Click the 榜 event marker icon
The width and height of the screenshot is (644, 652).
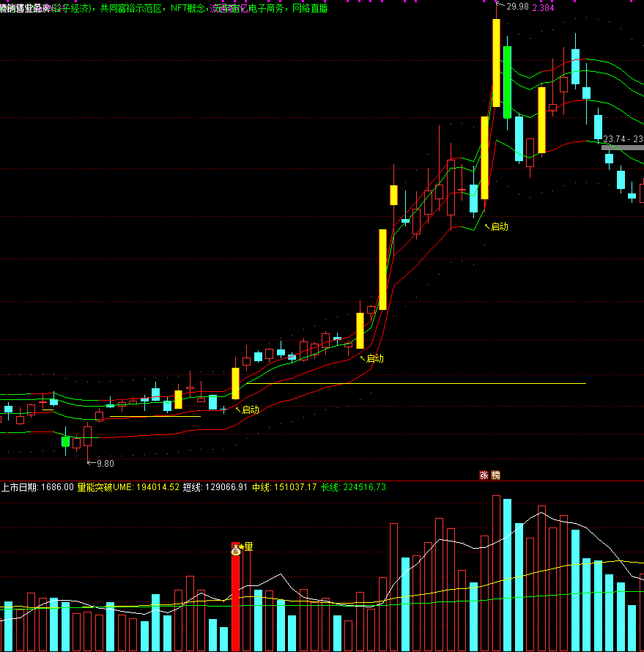[x=495, y=475]
